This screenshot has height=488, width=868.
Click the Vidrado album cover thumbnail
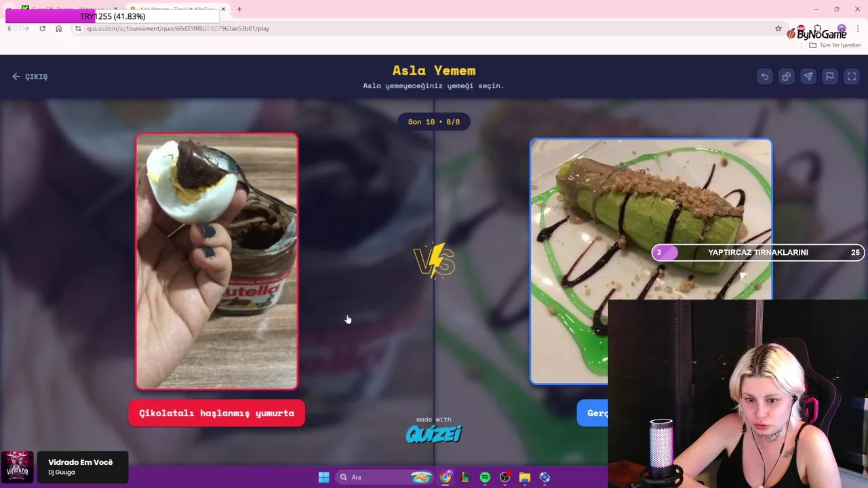(x=17, y=467)
